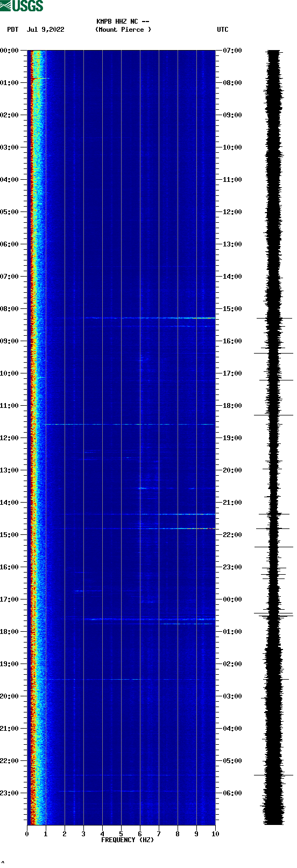Click the 3 Hz frequency tick label

(83, 834)
